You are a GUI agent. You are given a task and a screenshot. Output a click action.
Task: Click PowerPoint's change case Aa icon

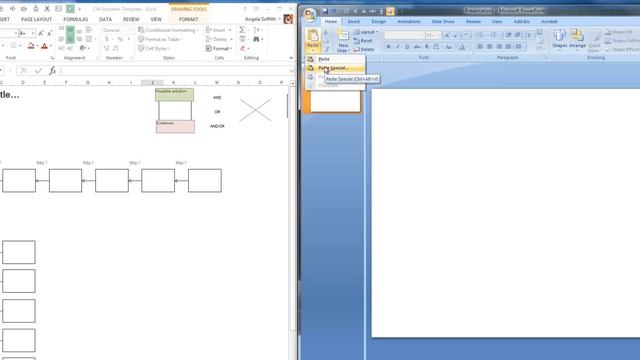(x=449, y=47)
